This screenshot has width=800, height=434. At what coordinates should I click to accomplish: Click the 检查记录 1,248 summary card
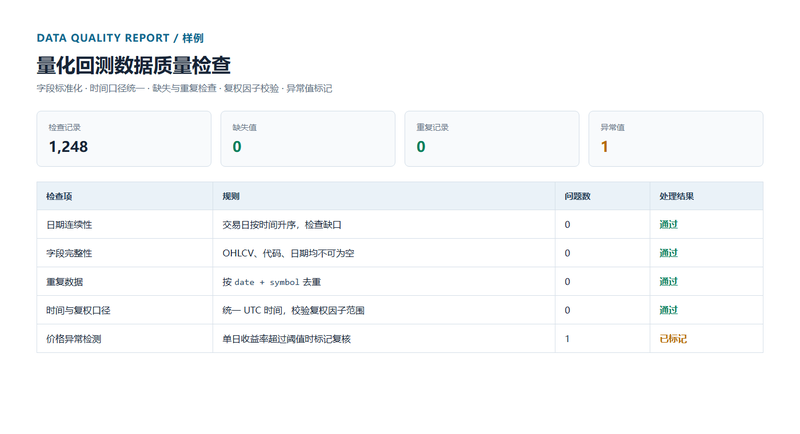point(124,139)
